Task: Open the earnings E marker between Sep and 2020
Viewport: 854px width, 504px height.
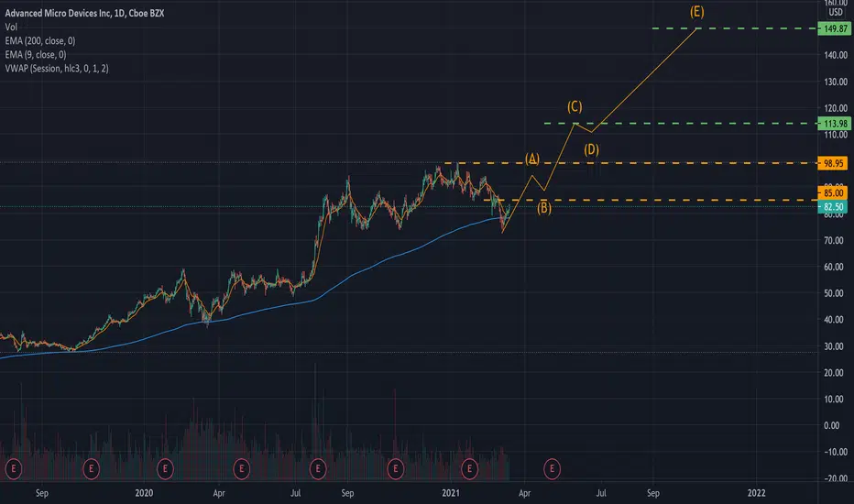Action: [x=91, y=468]
